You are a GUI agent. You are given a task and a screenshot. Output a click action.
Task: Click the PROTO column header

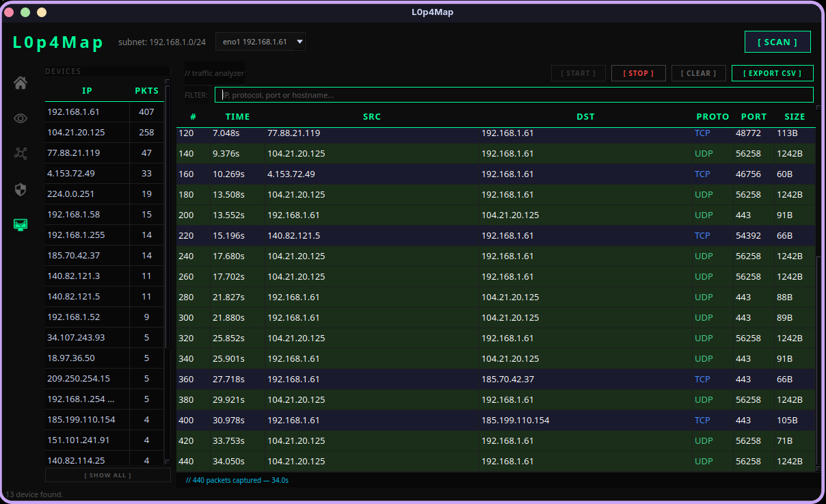point(712,116)
